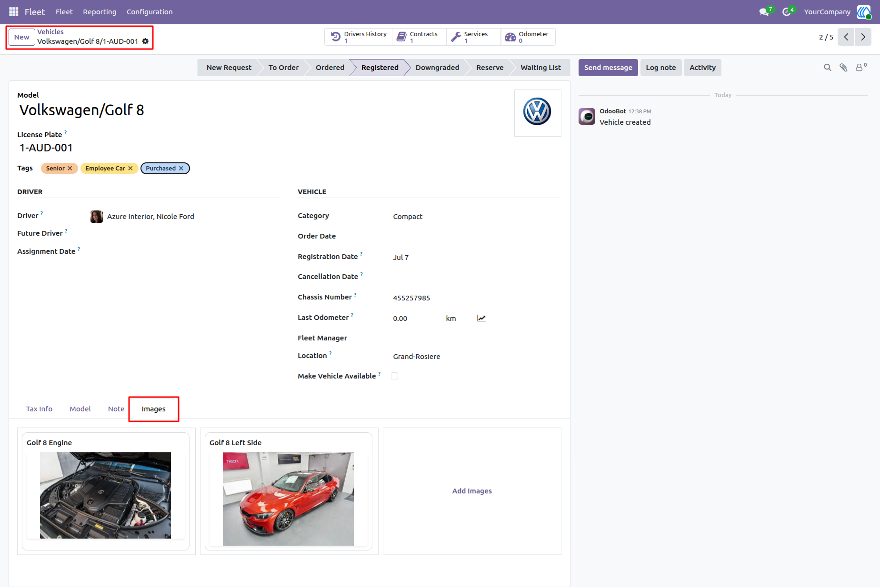Open Golf 8 Left Side image thumbnail
This screenshot has width=880, height=588.
point(288,499)
